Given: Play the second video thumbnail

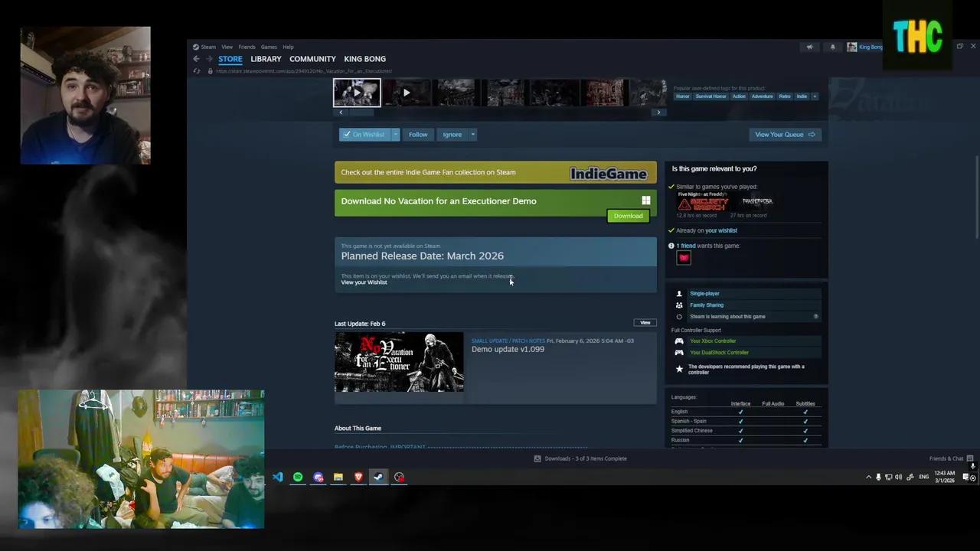Looking at the screenshot, I should click(x=407, y=93).
